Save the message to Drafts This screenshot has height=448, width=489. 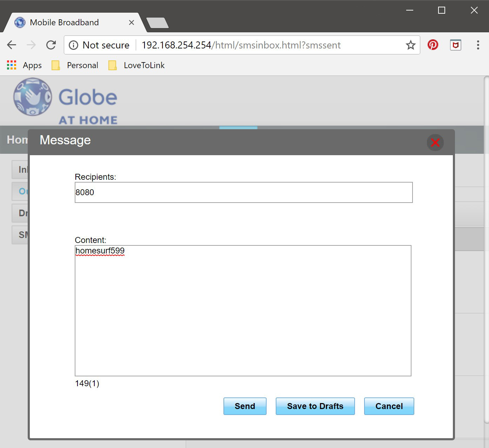315,406
